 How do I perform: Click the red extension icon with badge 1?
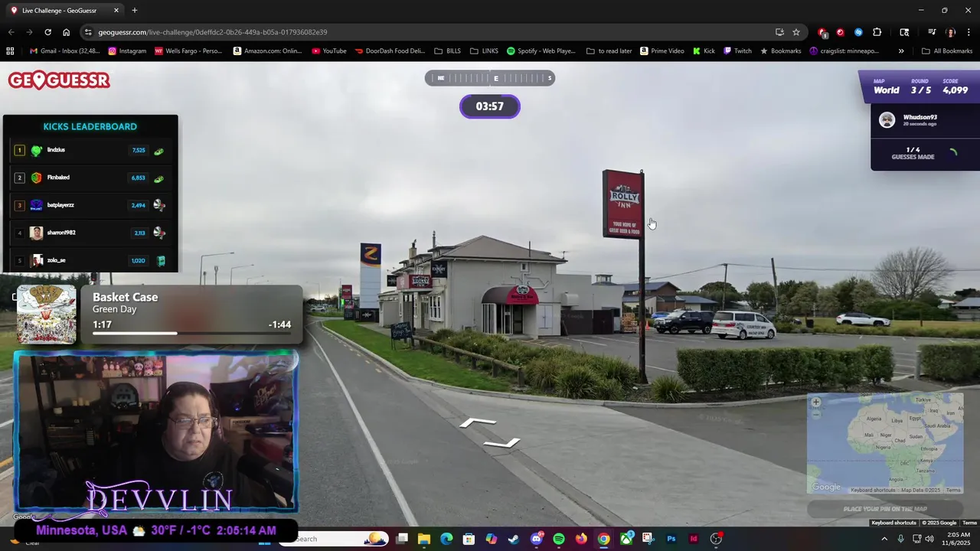822,33
